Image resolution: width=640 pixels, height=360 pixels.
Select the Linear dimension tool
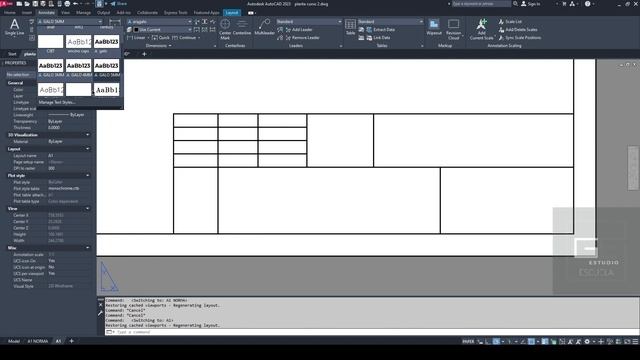click(137, 38)
